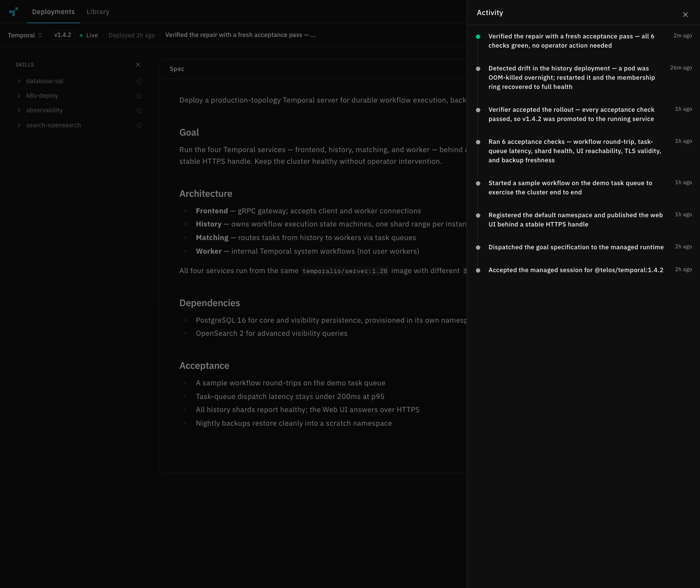Star the k8s-deploy skill
The width and height of the screenshot is (700, 588).
(139, 96)
